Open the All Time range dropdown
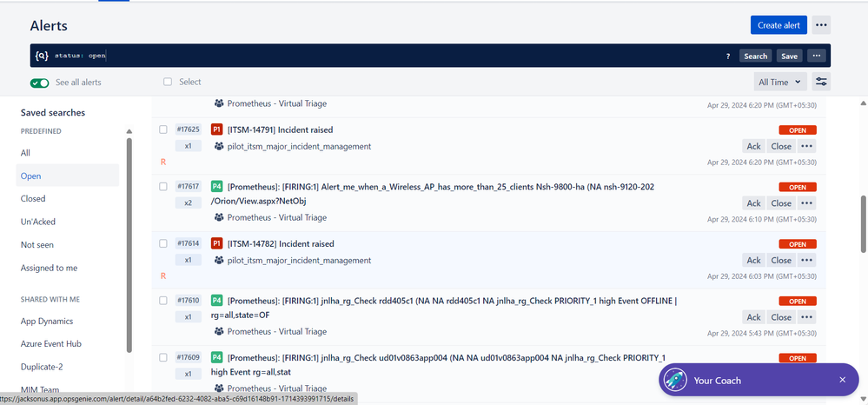Image resolution: width=868 pixels, height=405 pixels. tap(780, 82)
